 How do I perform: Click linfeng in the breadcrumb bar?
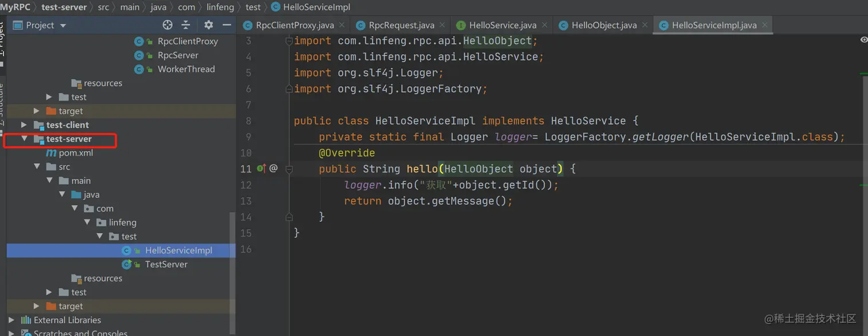(220, 7)
